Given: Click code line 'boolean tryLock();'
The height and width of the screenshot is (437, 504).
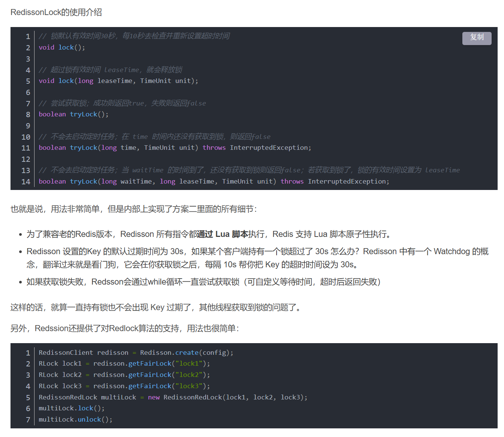Looking at the screenshot, I should pos(74,114).
